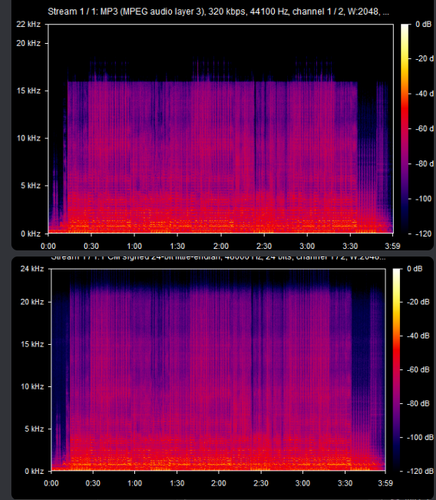Click "20 kHz" label on the PCM spectrogram axis
Viewport: 436px width, 500px height.
[32, 302]
